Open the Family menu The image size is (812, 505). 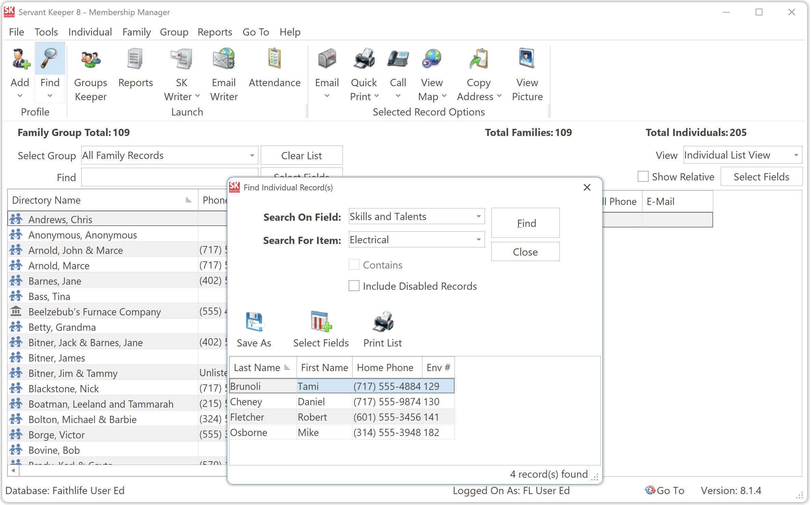point(136,32)
